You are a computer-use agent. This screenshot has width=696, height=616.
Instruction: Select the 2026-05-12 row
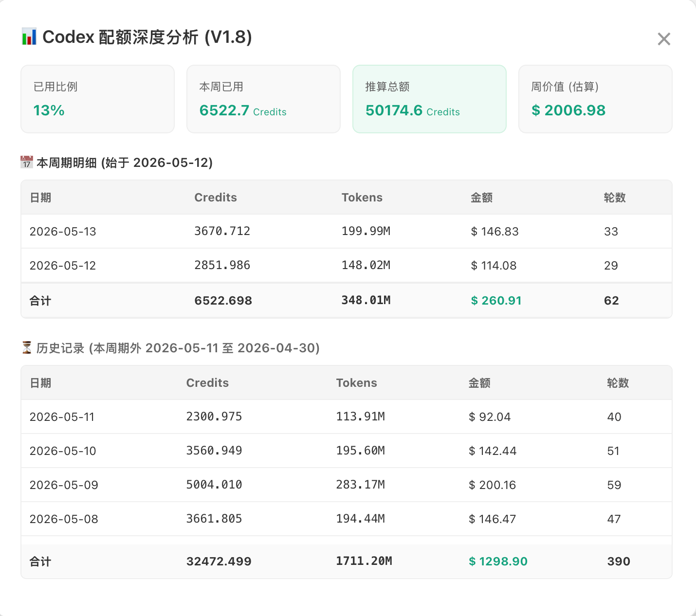point(347,265)
